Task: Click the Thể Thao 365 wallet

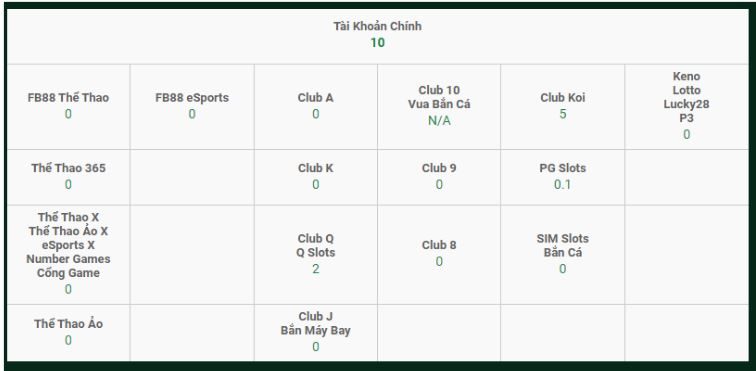Action: pos(68,177)
